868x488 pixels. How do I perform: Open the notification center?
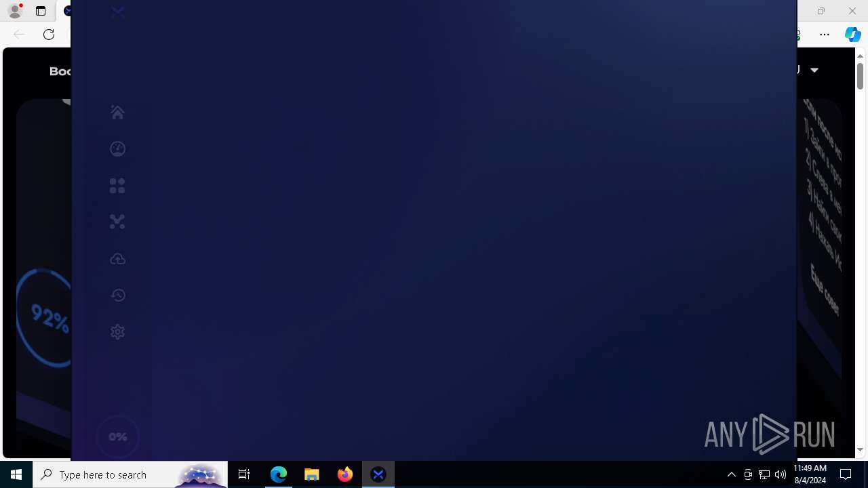click(x=846, y=474)
